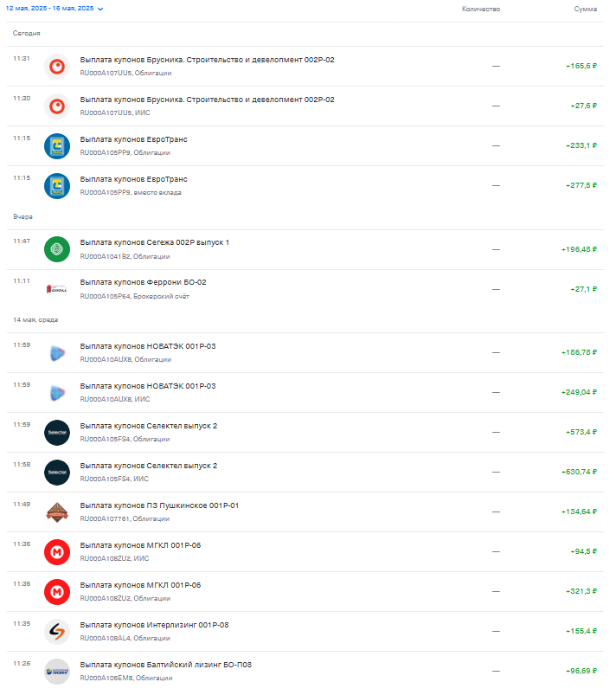
Task: Click the 14 мая, среда section heading
Action: pos(35,320)
